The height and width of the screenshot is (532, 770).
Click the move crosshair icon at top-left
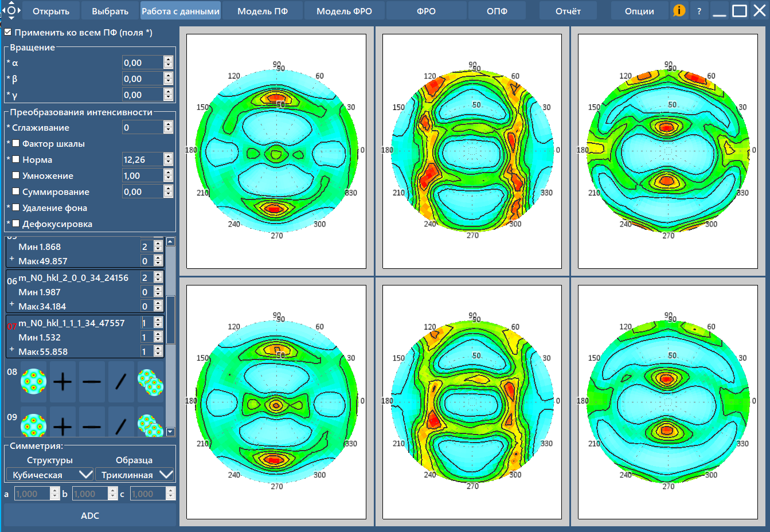11,10
